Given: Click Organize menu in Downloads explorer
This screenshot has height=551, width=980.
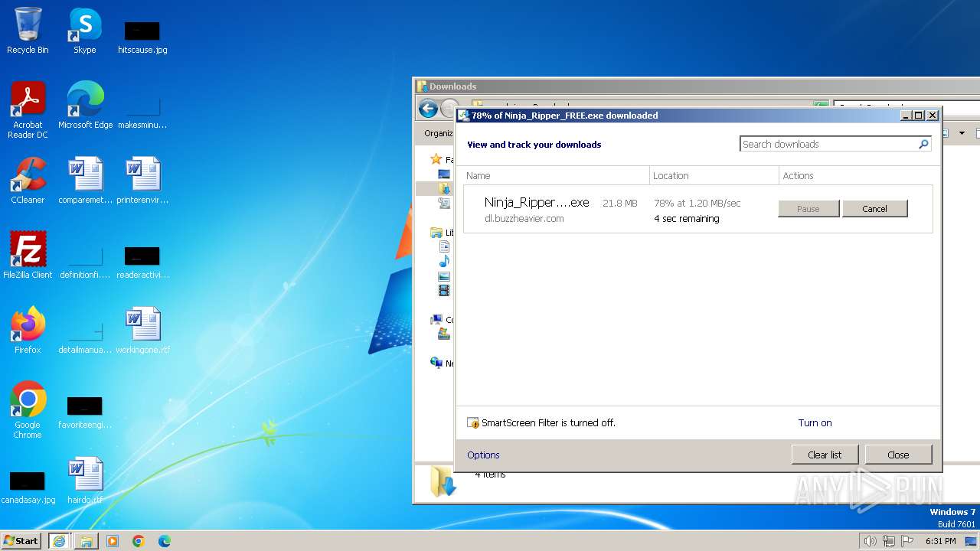Looking at the screenshot, I should 439,133.
